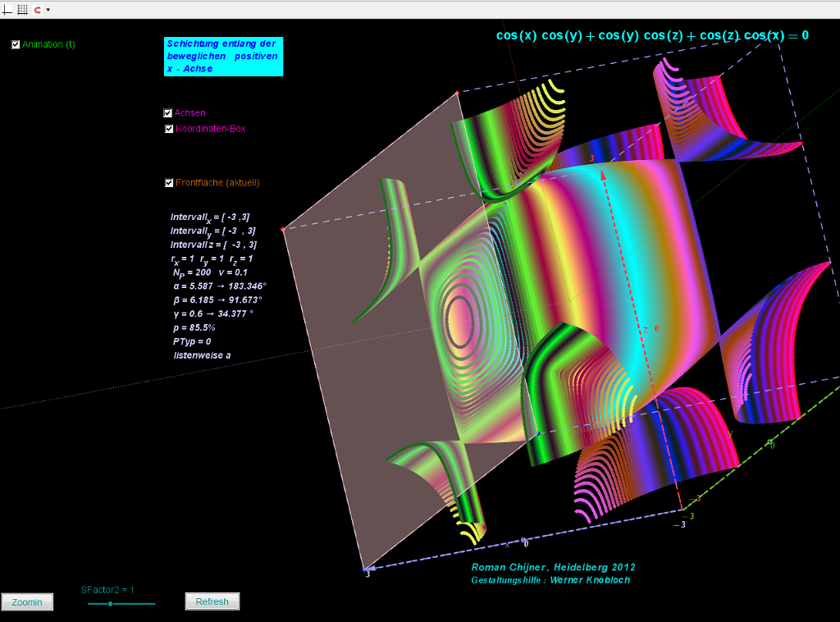Disable the Koordinaten-Box checkbox
840x622 pixels.
168,129
